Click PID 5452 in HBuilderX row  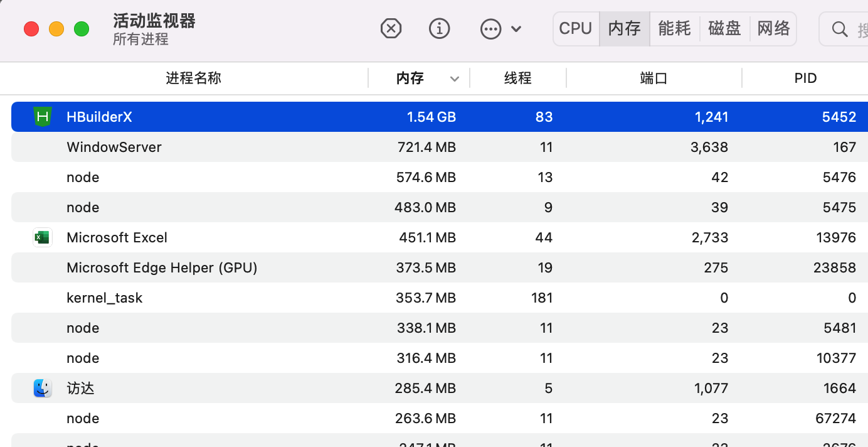[839, 117]
